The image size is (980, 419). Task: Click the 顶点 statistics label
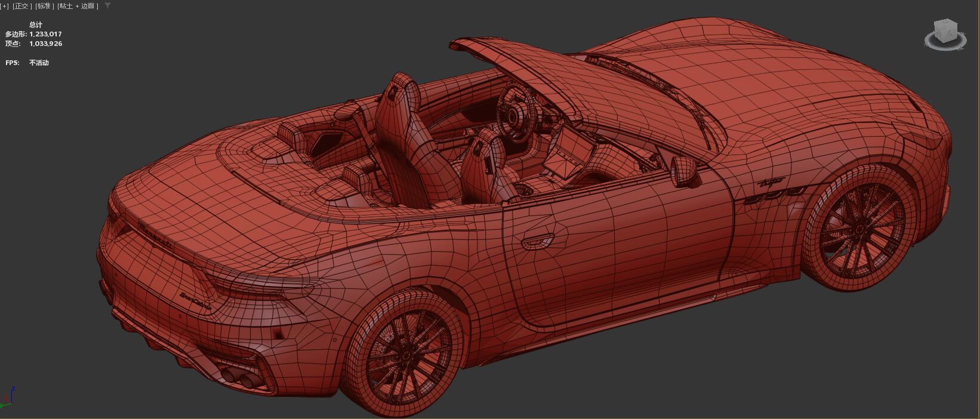(x=13, y=44)
